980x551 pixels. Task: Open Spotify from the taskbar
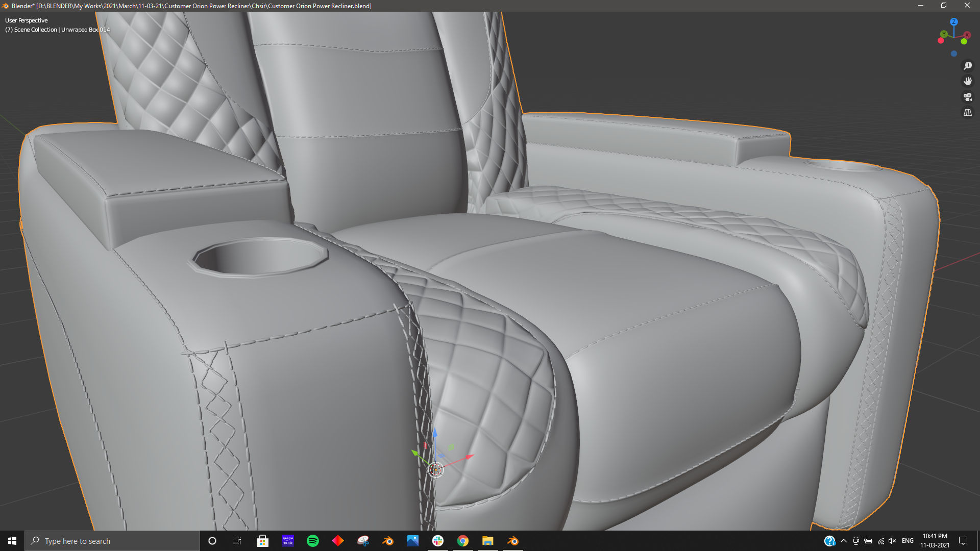[x=313, y=541]
